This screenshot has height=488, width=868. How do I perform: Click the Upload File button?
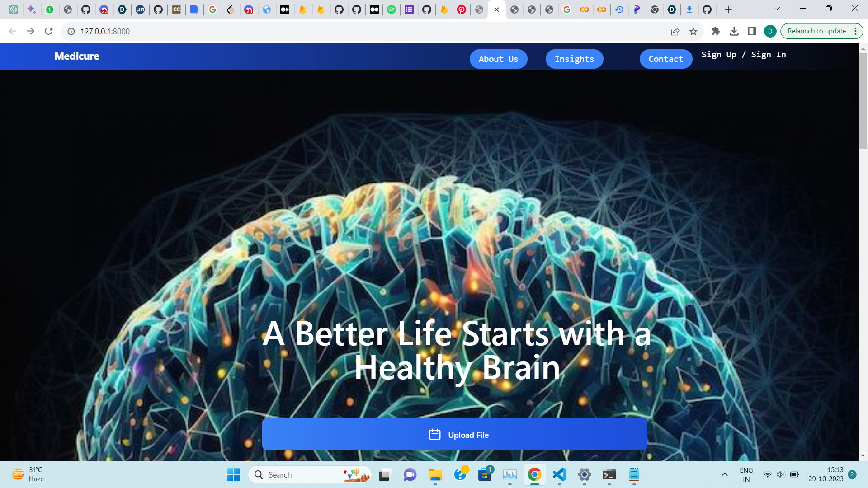(454, 434)
